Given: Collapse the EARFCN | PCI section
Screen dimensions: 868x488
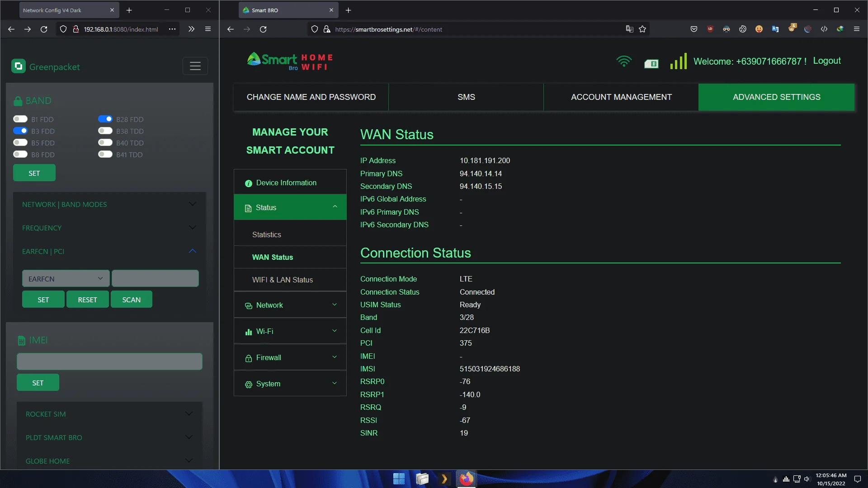Looking at the screenshot, I should point(109,251).
